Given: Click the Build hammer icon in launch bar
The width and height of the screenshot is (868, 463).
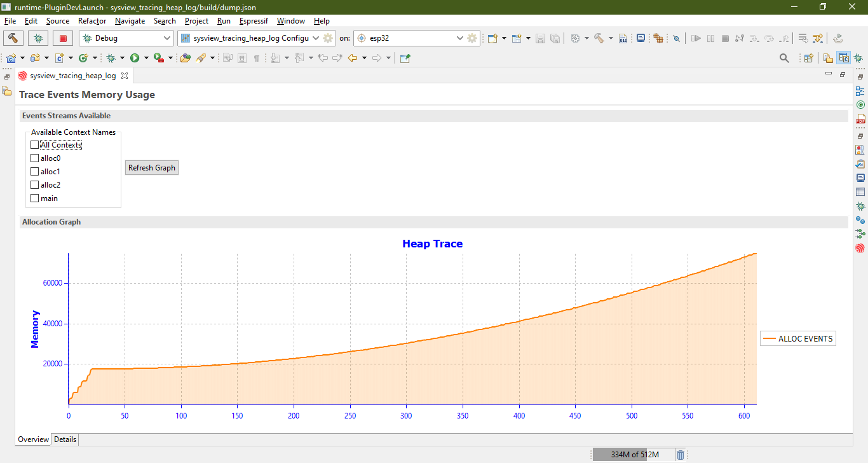Looking at the screenshot, I should click(13, 38).
